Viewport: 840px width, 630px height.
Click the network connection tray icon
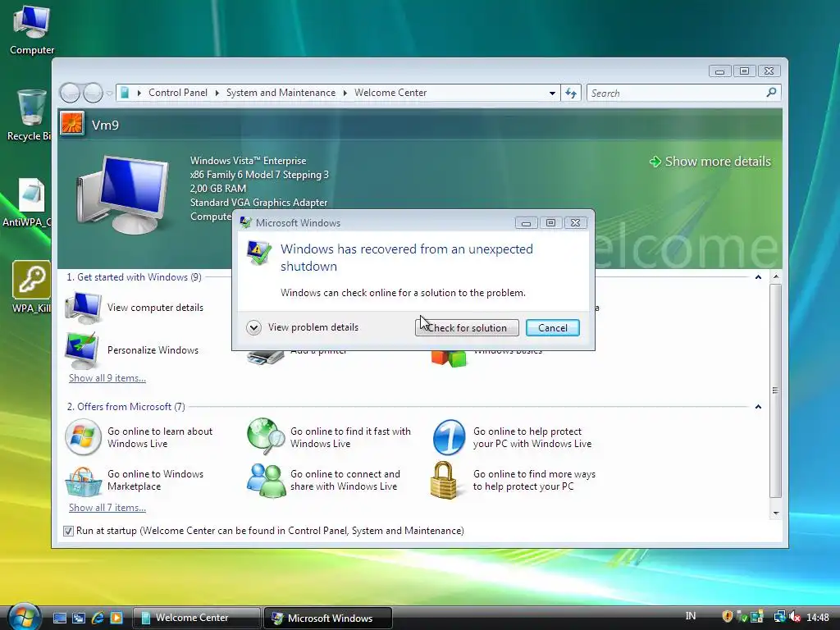click(x=779, y=617)
